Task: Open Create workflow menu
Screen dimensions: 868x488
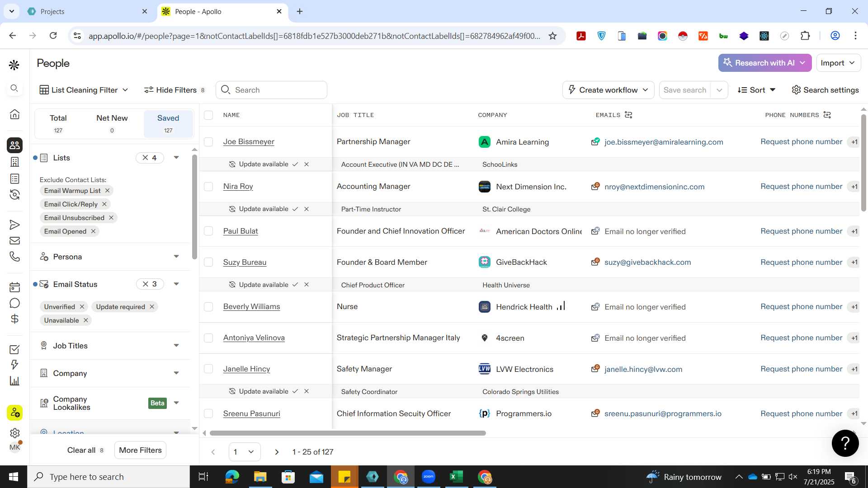Action: coord(608,90)
